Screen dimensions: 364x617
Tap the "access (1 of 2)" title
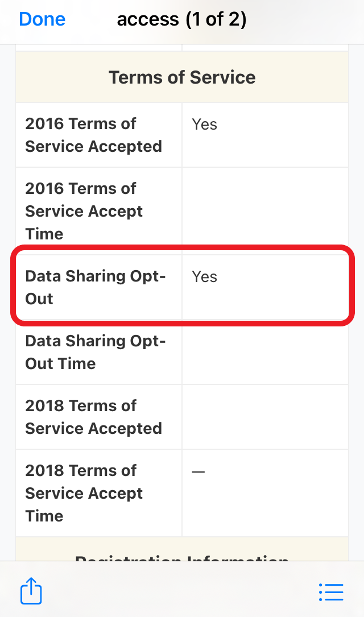click(x=181, y=19)
